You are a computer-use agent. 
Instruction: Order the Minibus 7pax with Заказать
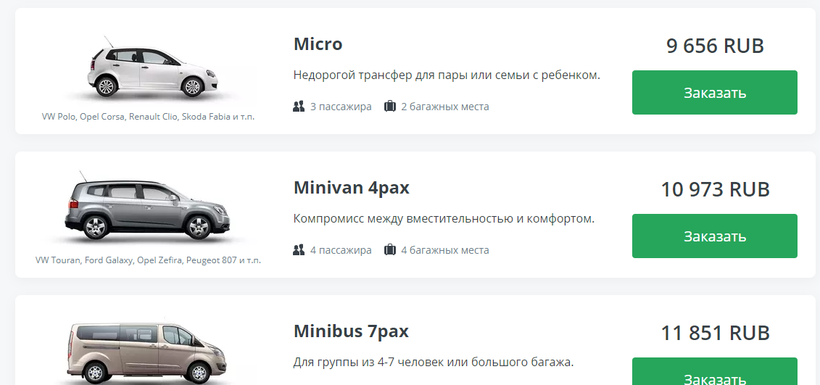click(x=714, y=372)
